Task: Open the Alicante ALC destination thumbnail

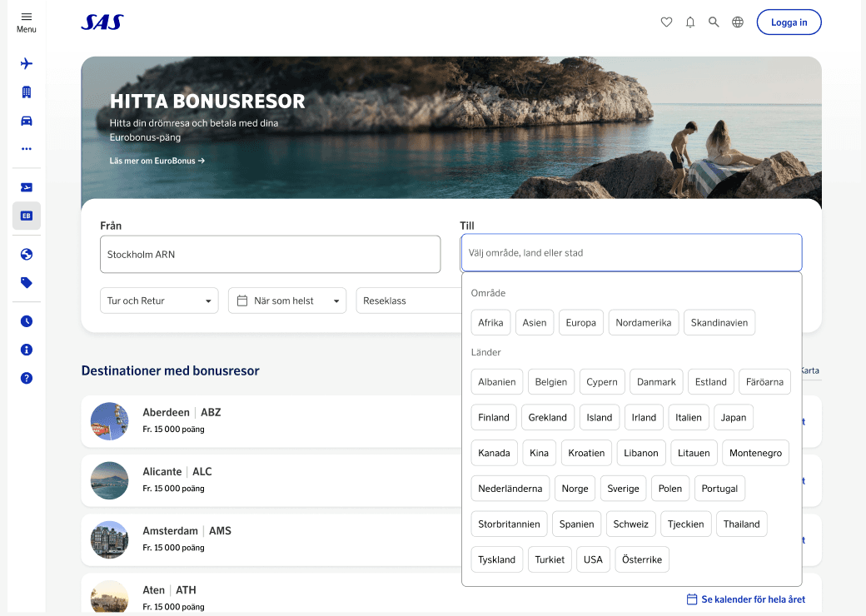Action: [x=109, y=480]
